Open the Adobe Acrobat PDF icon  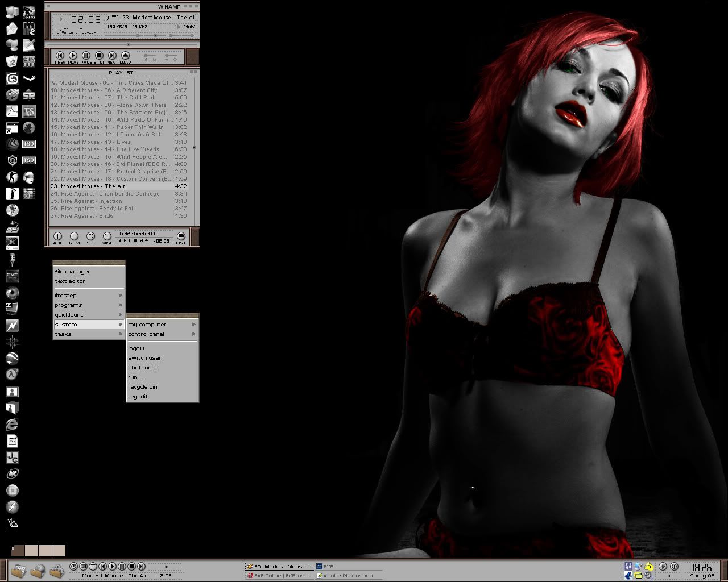(12, 111)
